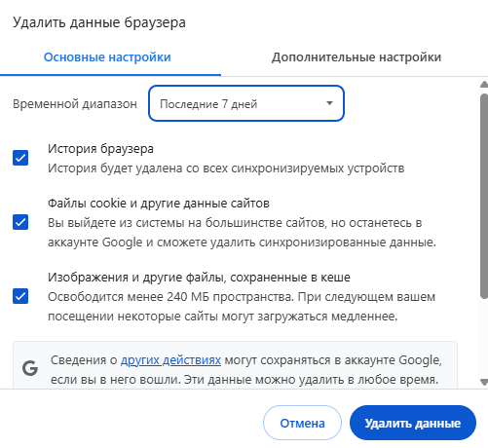Viewport: 488px width, 448px height.
Task: Click the История браузера label text
Action: (100, 149)
